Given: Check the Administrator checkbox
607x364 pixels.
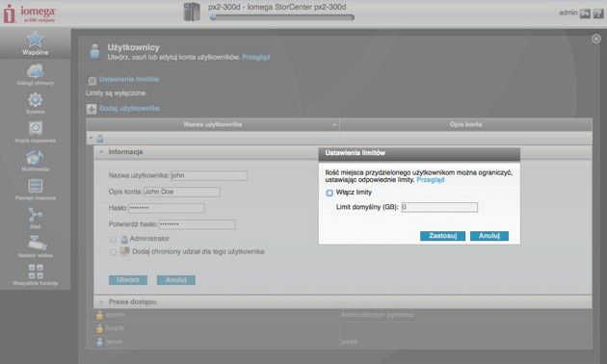Looking at the screenshot, I should (x=113, y=240).
